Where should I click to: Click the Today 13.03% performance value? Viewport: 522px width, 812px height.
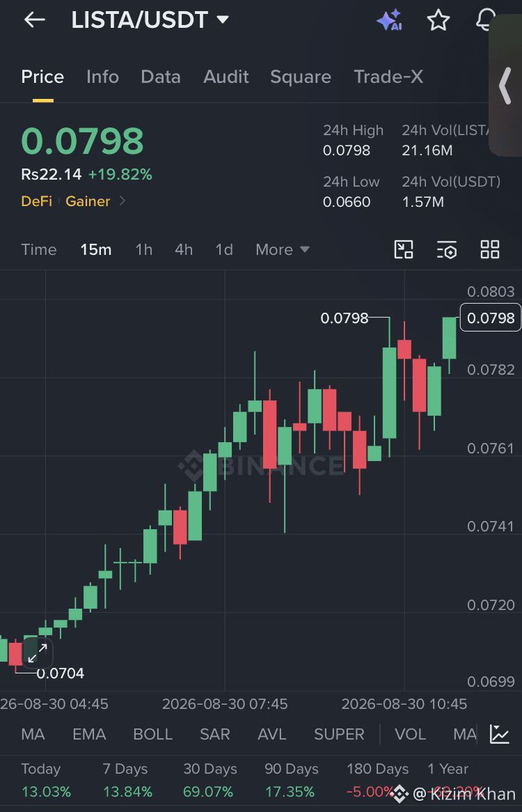[46, 792]
